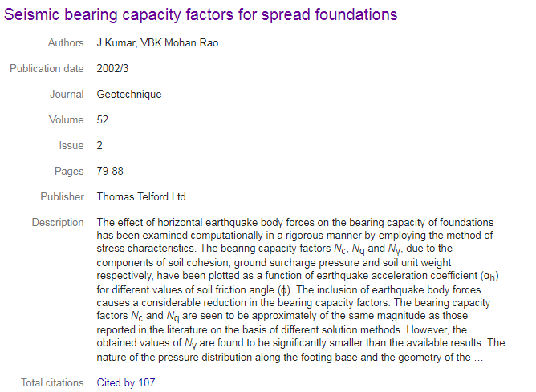Viewport: 536px width, 392px height.
Task: Click the publication date value 2002/3
Action: (x=112, y=69)
